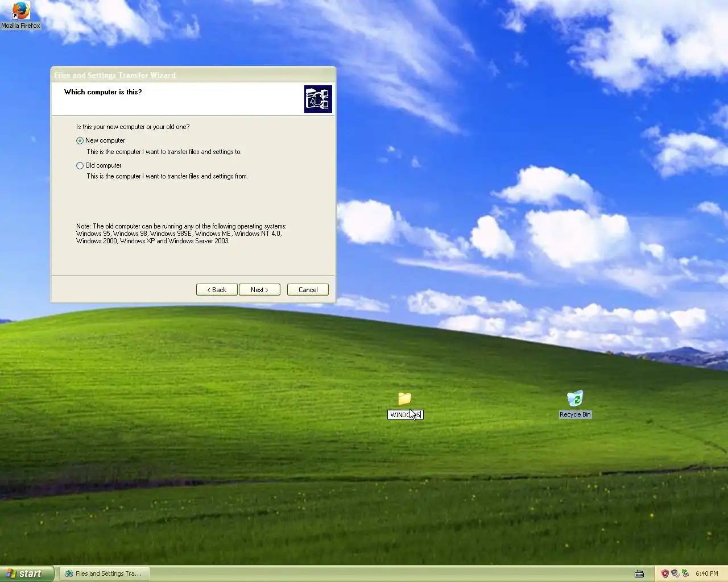Click the volume speaker tray icon
This screenshot has height=582, width=728.
[x=675, y=573]
